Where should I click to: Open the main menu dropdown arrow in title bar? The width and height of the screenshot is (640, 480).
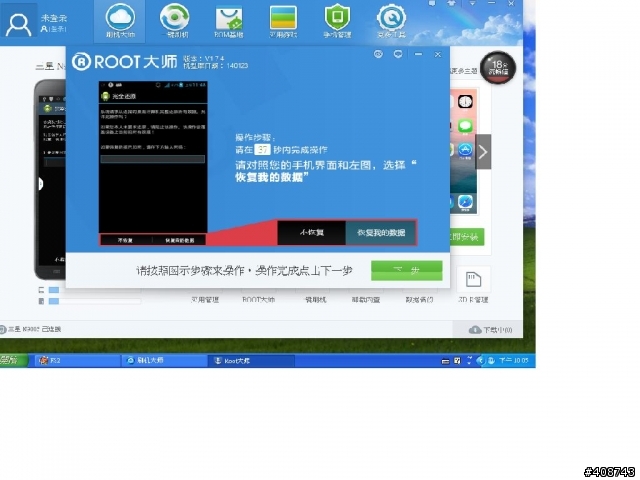472,3
